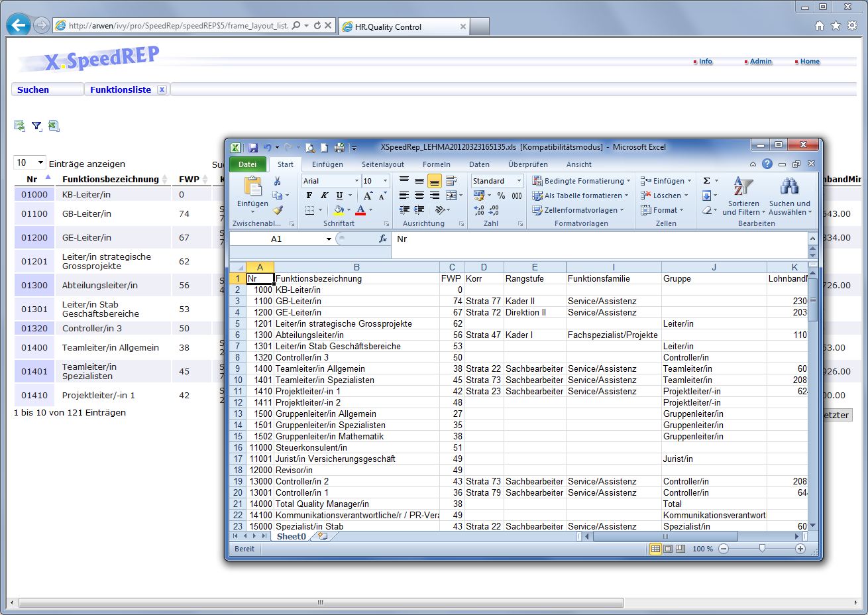Open the Format cells dropdown

(662, 210)
